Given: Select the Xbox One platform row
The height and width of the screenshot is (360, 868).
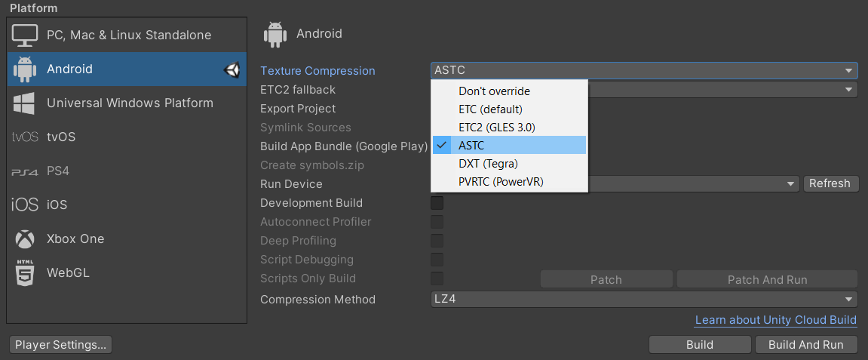Looking at the screenshot, I should pos(127,238).
